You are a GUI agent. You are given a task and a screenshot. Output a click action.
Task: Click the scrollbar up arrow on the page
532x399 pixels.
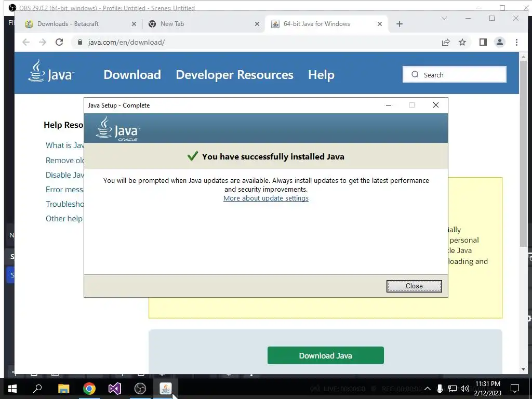523,56
